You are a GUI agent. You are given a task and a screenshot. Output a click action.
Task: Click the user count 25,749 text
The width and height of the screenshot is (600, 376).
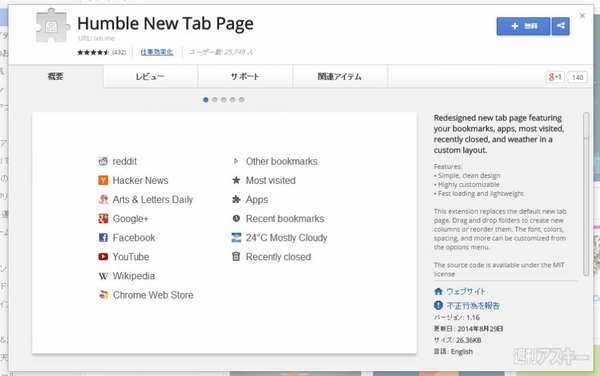221,52
